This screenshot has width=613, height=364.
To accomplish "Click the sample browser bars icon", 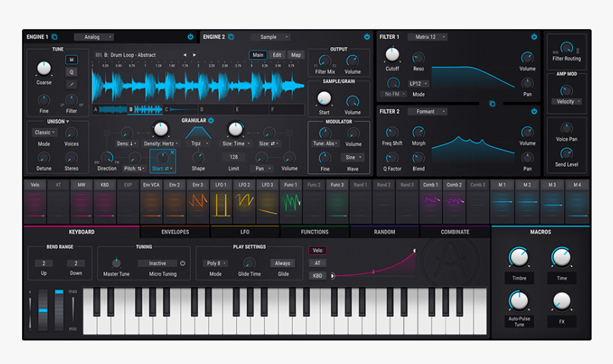I will click(98, 55).
